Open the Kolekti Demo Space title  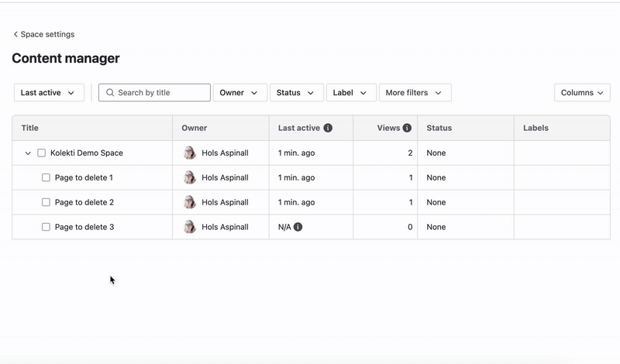coord(87,153)
